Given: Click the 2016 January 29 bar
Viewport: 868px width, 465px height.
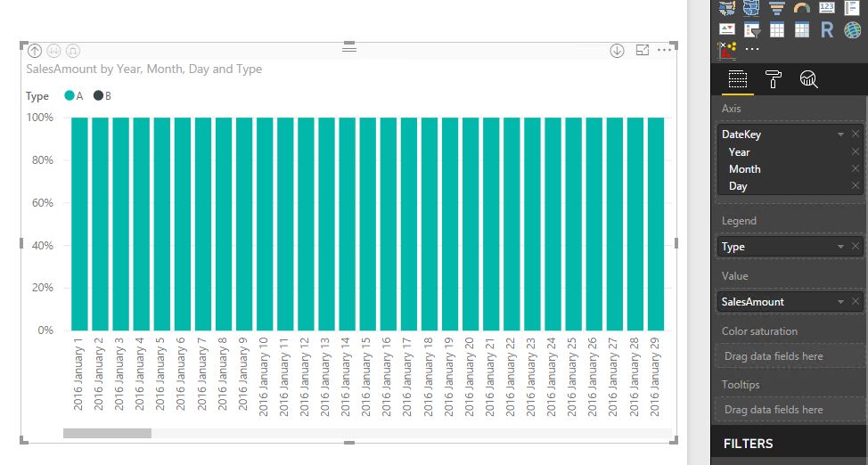Looking at the screenshot, I should click(x=655, y=224).
